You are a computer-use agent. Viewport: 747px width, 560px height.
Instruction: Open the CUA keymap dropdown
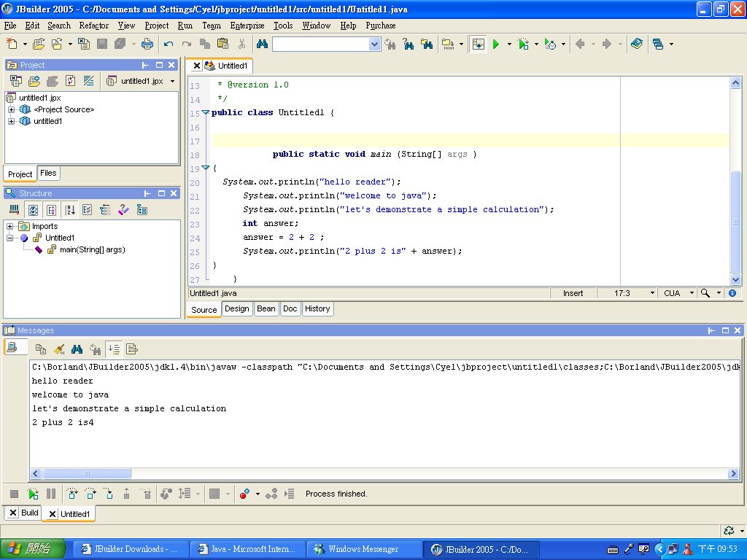pyautogui.click(x=692, y=293)
